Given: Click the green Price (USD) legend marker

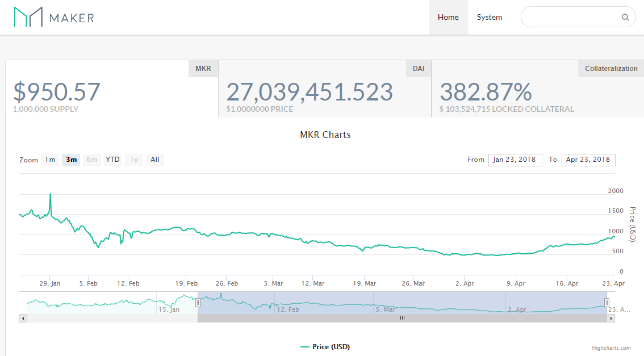Looking at the screenshot, I should point(305,346).
